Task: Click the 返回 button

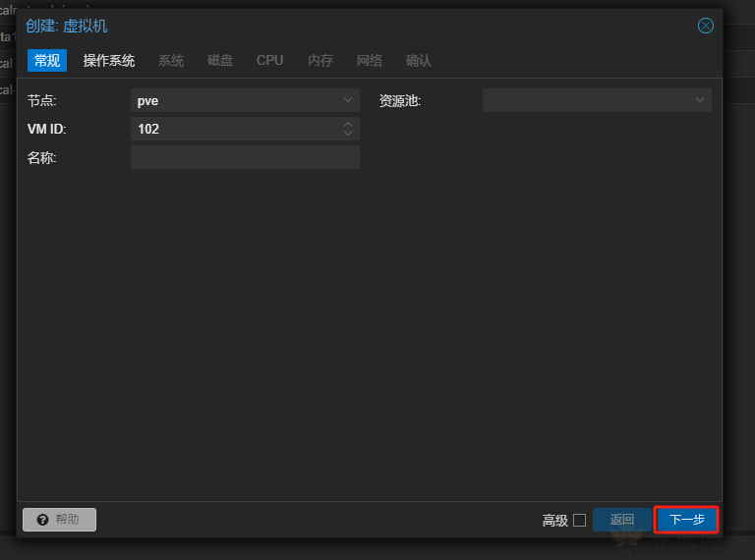Action: click(621, 520)
